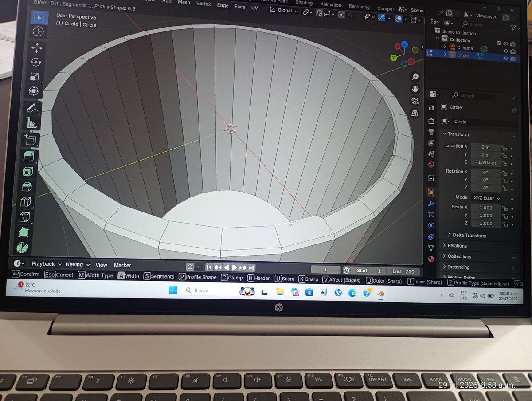The image size is (532, 401).
Task: Toggle lock for Rotation Z
Action: click(x=504, y=188)
